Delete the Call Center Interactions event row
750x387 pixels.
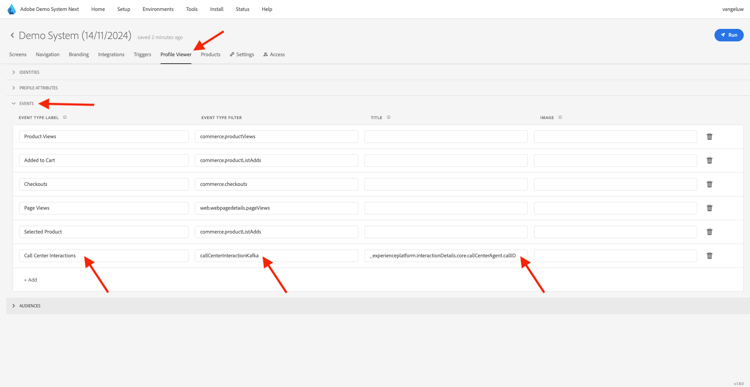[709, 255]
